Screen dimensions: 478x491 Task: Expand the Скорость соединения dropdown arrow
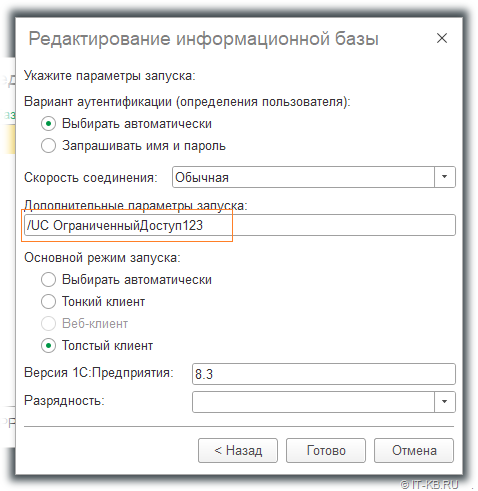pos(445,177)
